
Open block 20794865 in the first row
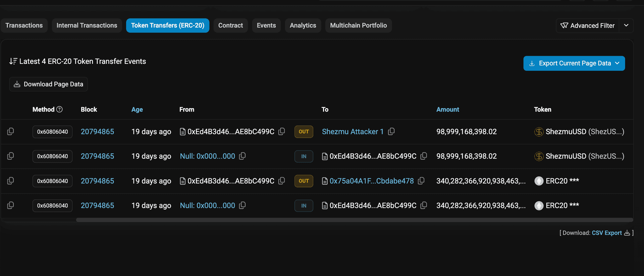click(97, 132)
